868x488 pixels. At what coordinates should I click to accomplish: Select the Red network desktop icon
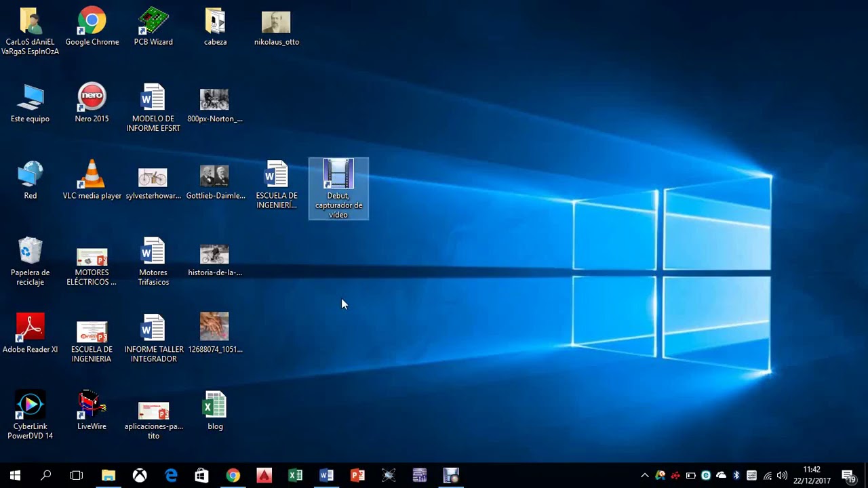pyautogui.click(x=30, y=180)
